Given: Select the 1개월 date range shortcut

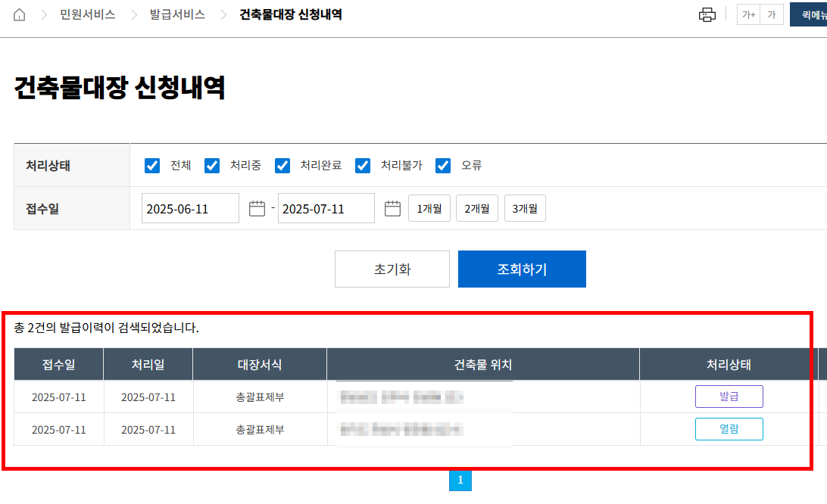Looking at the screenshot, I should [429, 207].
